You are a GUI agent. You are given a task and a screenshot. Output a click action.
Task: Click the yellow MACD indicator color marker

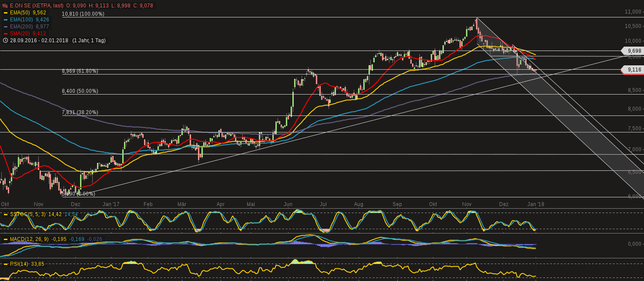click(x=5, y=239)
